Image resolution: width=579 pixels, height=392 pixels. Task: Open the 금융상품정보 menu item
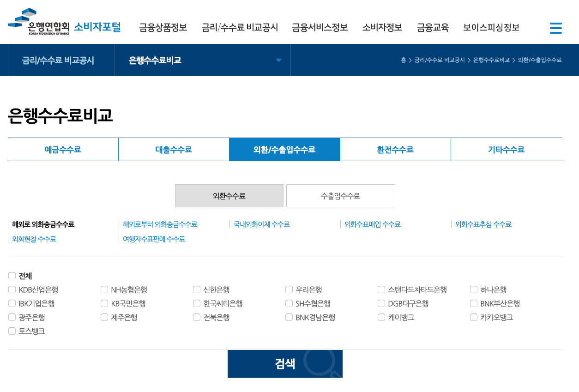(x=163, y=28)
